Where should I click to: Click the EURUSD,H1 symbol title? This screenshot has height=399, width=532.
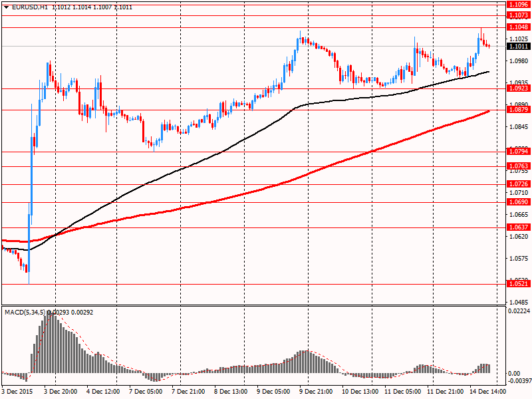click(30, 7)
